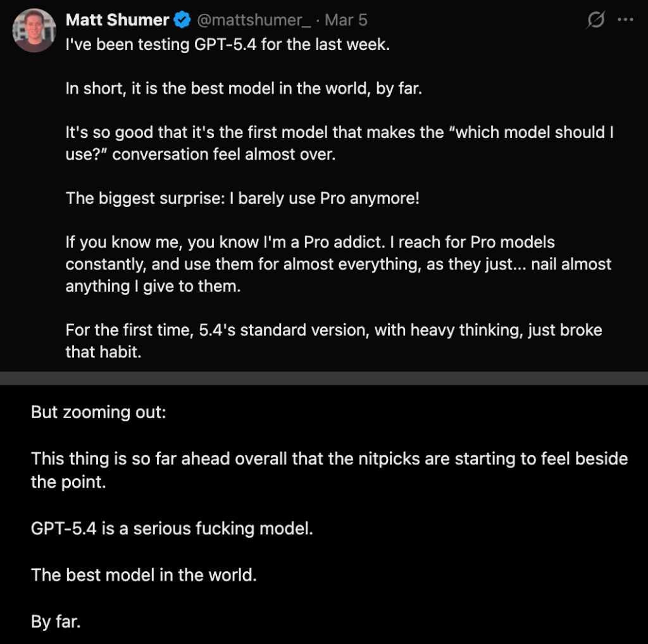Image resolution: width=648 pixels, height=644 pixels.
Task: Click the final 'By far.' line
Action: point(56,622)
